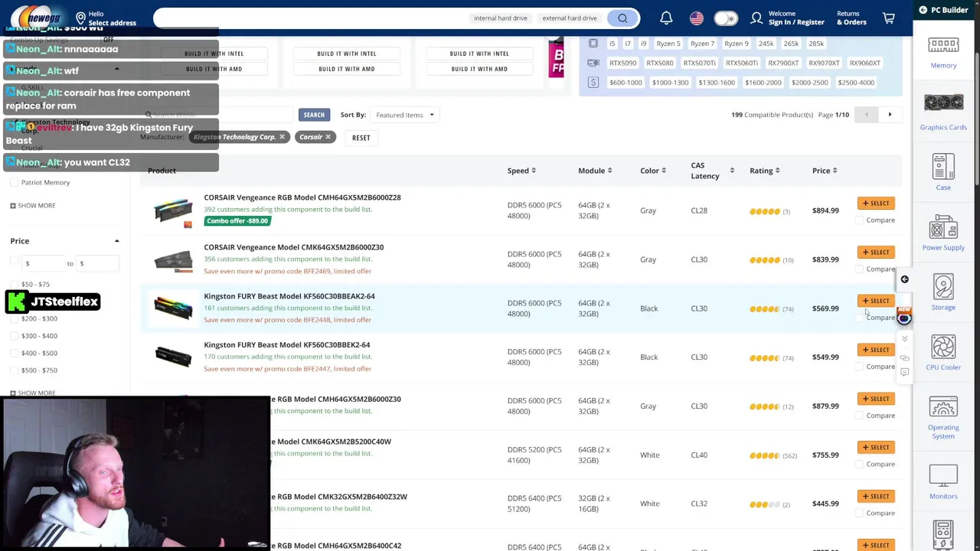Screen dimensions: 980x551
Task: Check Compare for the $879.99 memory kit
Action: click(x=860, y=416)
